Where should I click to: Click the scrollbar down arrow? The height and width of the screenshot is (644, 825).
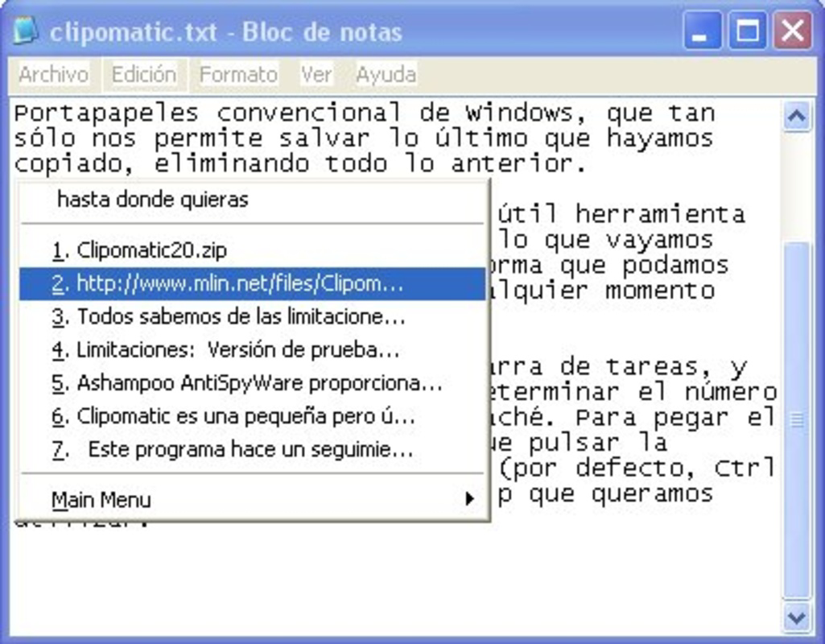point(796,616)
